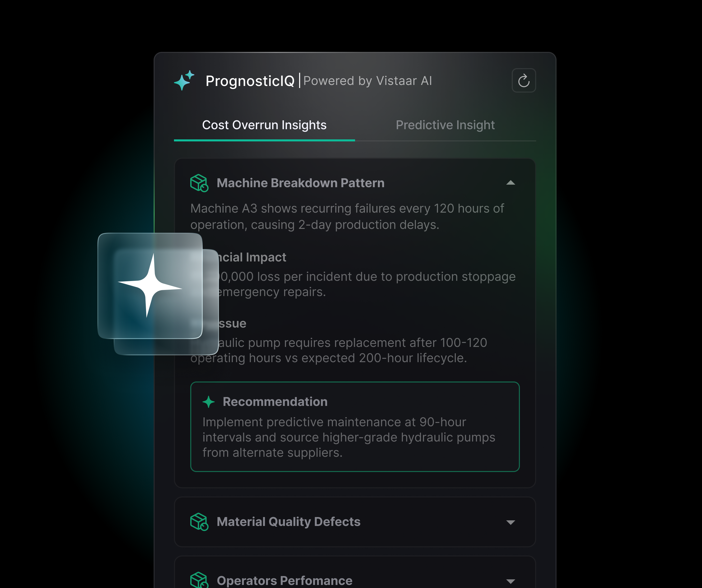
Task: Click the predictive maintenance recommendation paragraph
Action: click(349, 437)
